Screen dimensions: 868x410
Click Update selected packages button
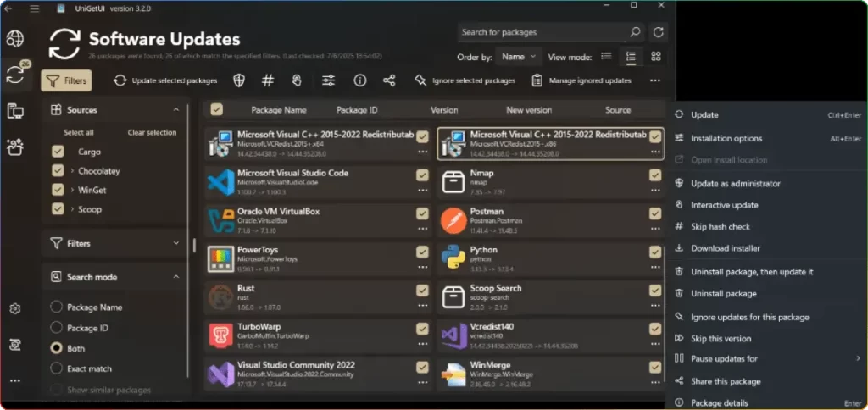pyautogui.click(x=165, y=80)
